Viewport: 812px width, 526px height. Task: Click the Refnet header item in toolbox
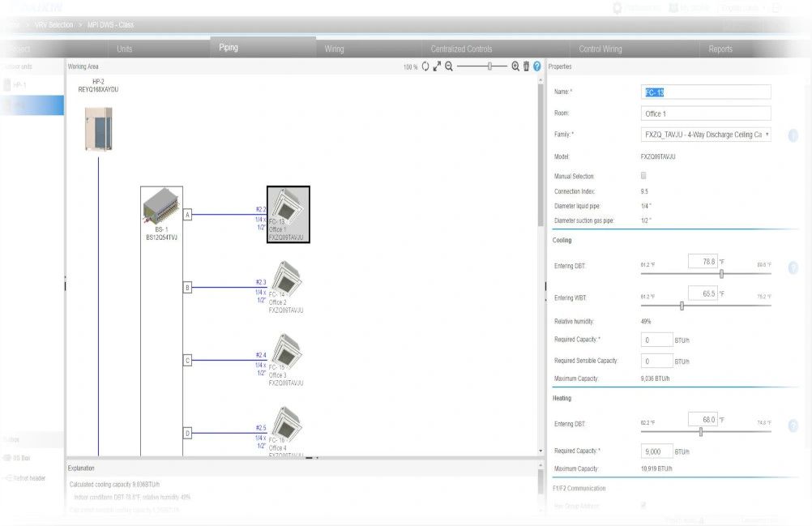[x=28, y=478]
